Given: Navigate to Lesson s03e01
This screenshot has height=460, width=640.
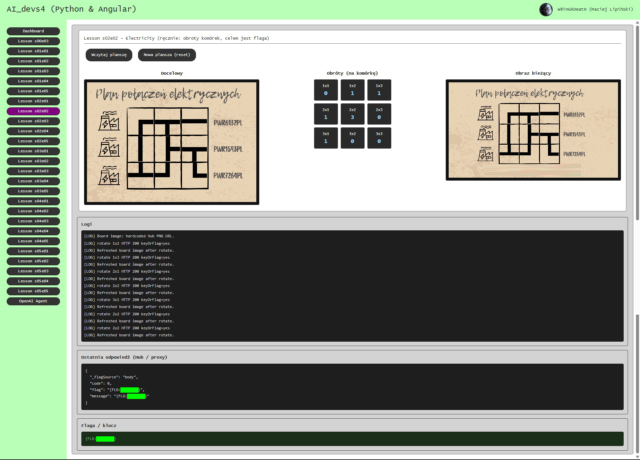Looking at the screenshot, I should tap(33, 151).
